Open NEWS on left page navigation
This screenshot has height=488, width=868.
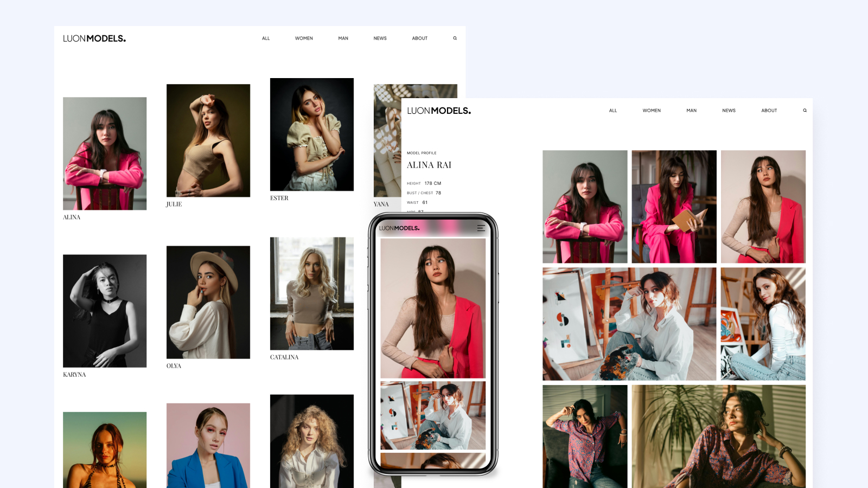380,38
